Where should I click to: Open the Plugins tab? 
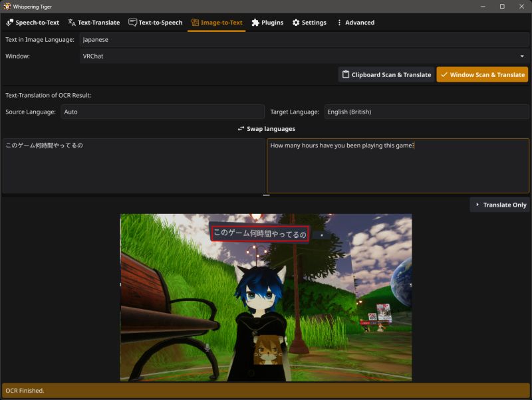click(267, 23)
